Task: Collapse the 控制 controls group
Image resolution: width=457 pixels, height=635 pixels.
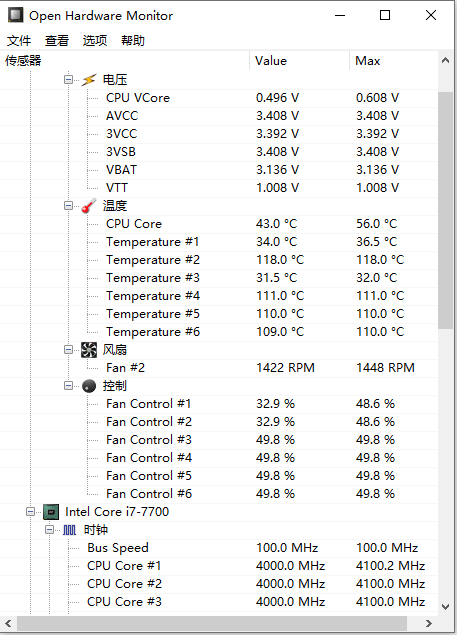Action: click(68, 386)
